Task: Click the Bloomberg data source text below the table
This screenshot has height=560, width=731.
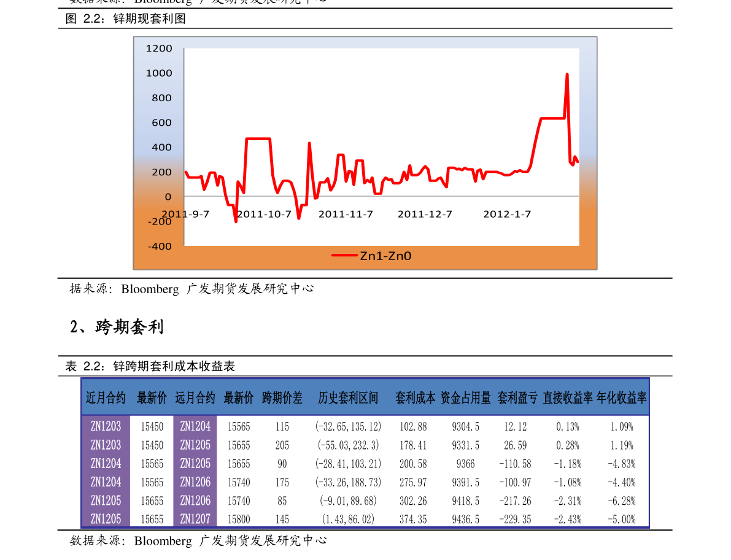Action: (x=199, y=542)
